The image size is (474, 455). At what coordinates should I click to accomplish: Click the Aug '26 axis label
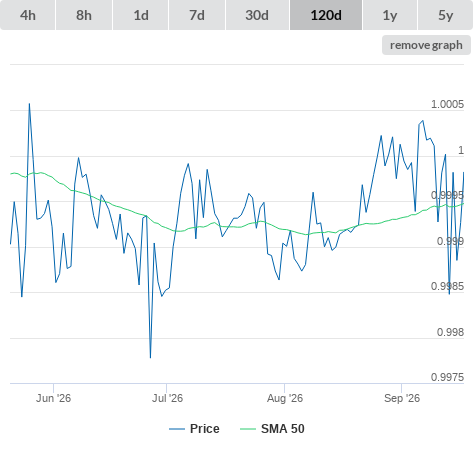click(285, 398)
